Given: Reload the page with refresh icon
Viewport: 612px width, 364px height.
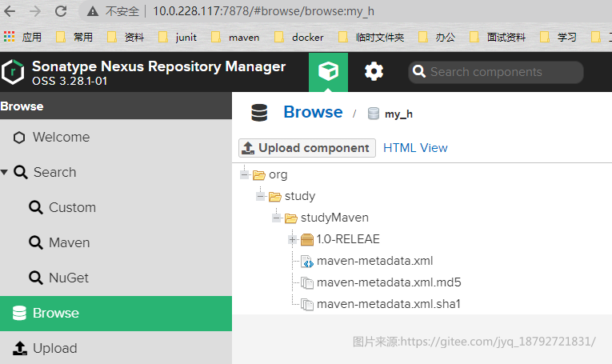Looking at the screenshot, I should pyautogui.click(x=61, y=11).
